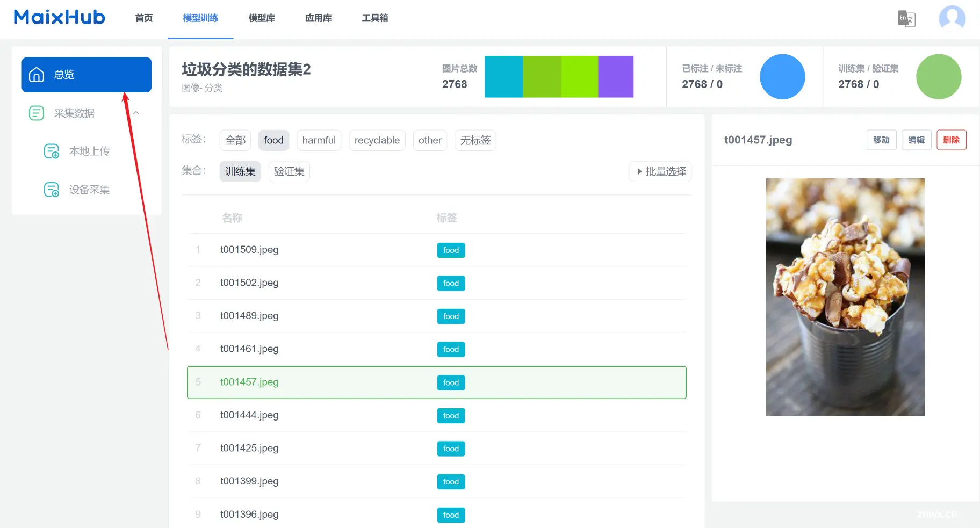Click the cyan segment of label bar
The width and height of the screenshot is (980, 528).
503,77
